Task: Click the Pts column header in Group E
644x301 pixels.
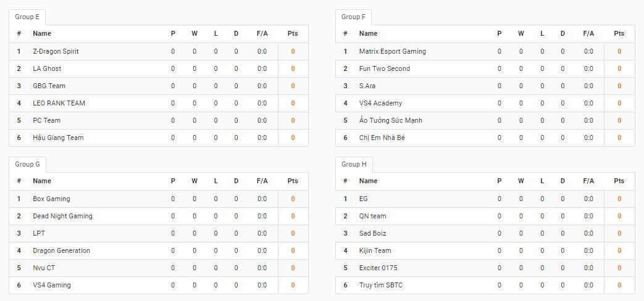Action: pos(293,33)
